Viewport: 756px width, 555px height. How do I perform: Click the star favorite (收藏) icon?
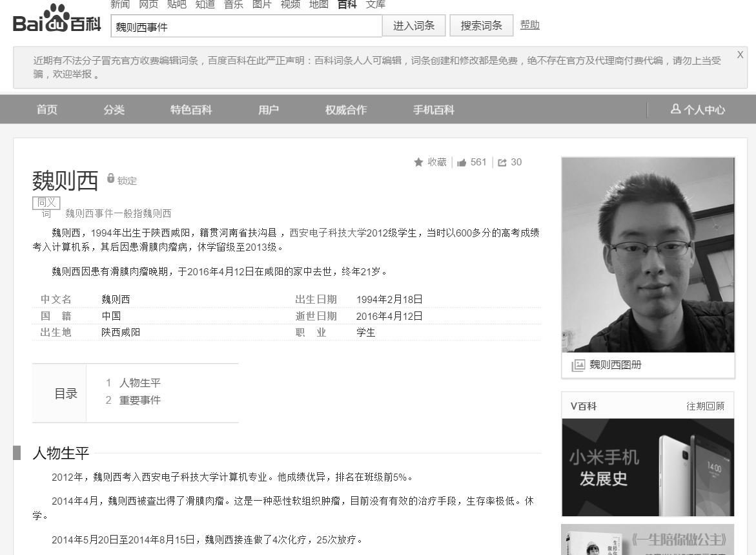418,162
